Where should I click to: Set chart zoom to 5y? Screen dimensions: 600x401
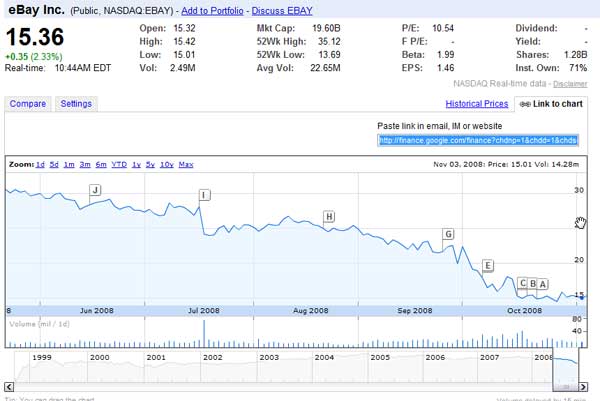pos(150,165)
